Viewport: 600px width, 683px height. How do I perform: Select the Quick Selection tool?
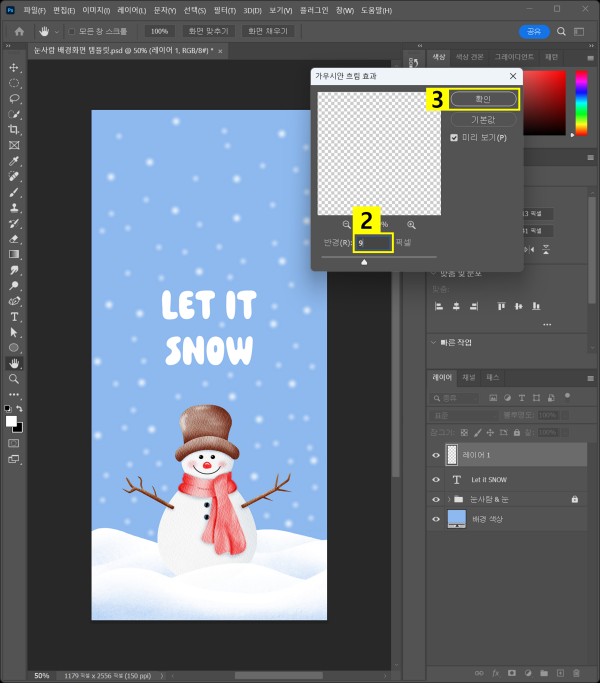(14, 115)
